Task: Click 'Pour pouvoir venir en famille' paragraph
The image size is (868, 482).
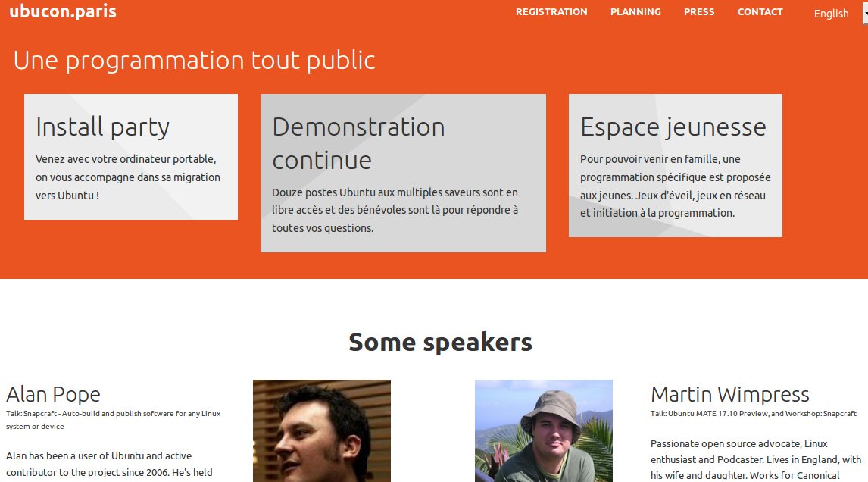Action: tap(676, 186)
